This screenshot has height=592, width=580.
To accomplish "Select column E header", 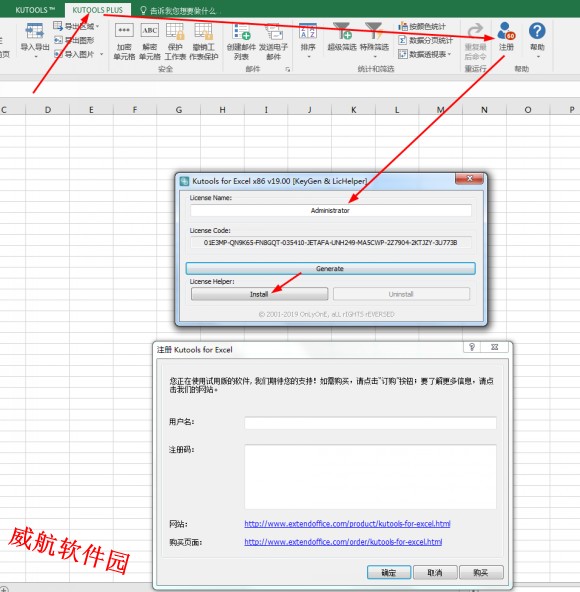I will click(91, 110).
